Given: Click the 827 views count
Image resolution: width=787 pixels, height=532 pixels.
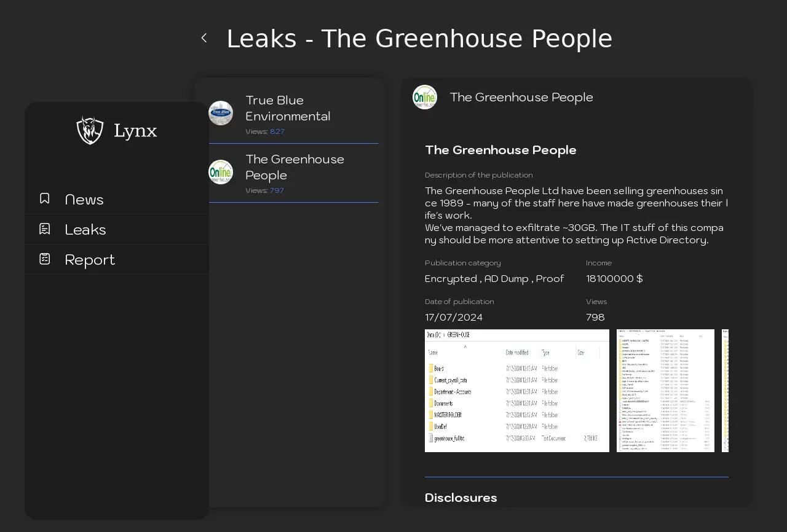Looking at the screenshot, I should pos(277,131).
